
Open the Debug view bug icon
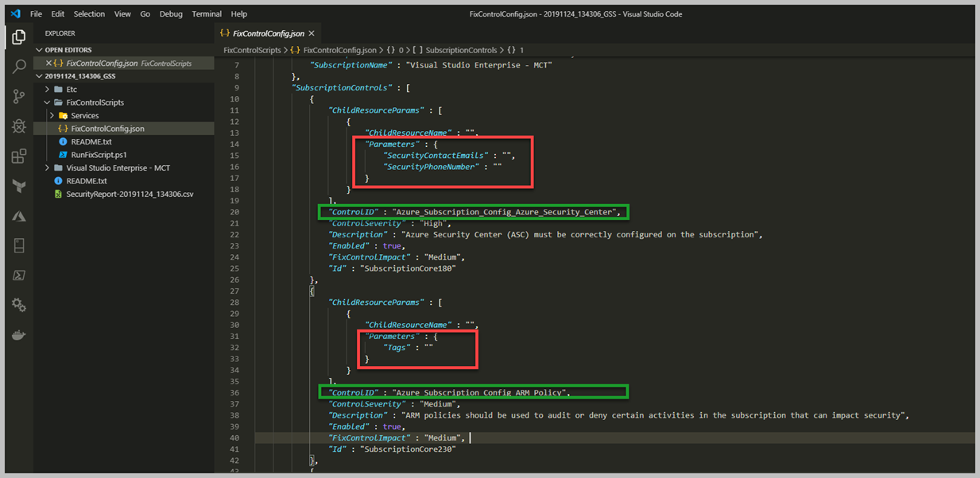click(x=19, y=126)
